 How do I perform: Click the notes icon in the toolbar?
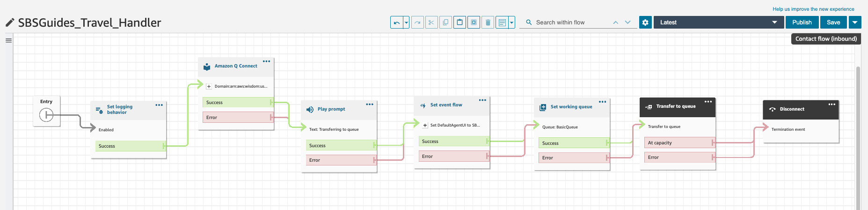[x=502, y=22]
